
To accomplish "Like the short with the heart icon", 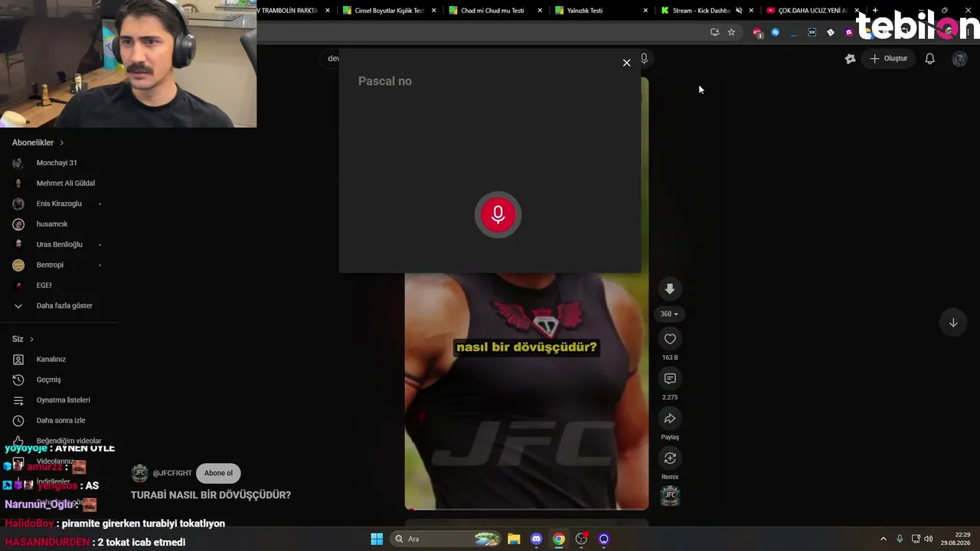I will point(670,339).
